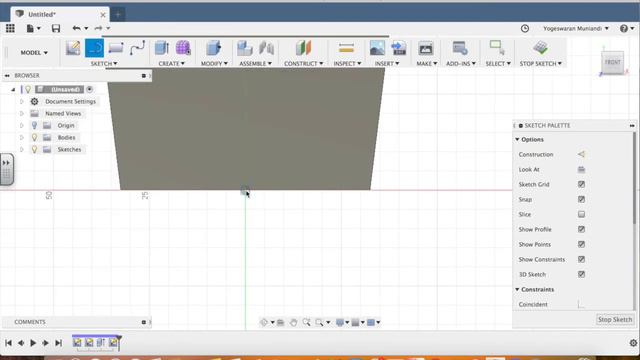Toggle the 3D Sketch checkbox
The height and width of the screenshot is (360, 640).
pyautogui.click(x=581, y=274)
